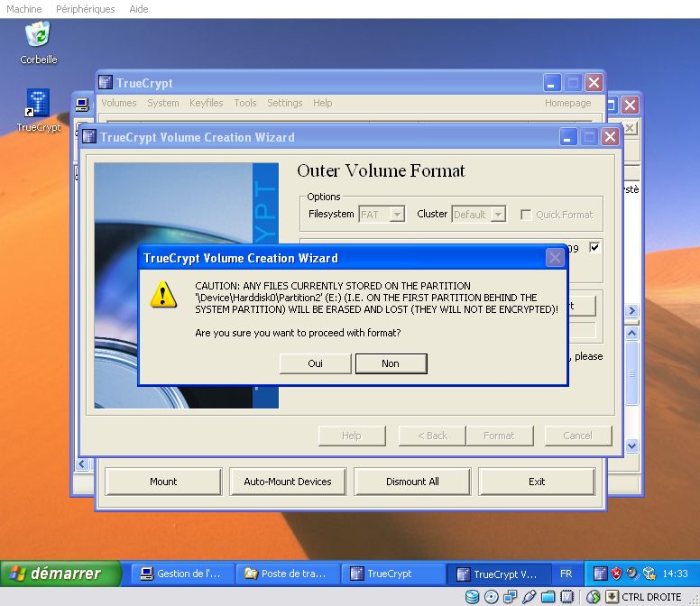This screenshot has height=606, width=700.
Task: Click Auto-Mount Devices button
Action: [x=288, y=482]
